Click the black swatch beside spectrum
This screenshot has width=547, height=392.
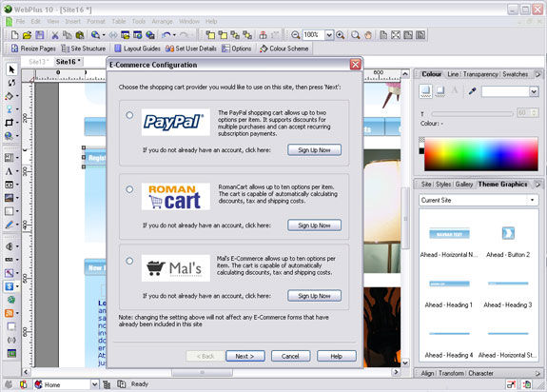(421, 151)
